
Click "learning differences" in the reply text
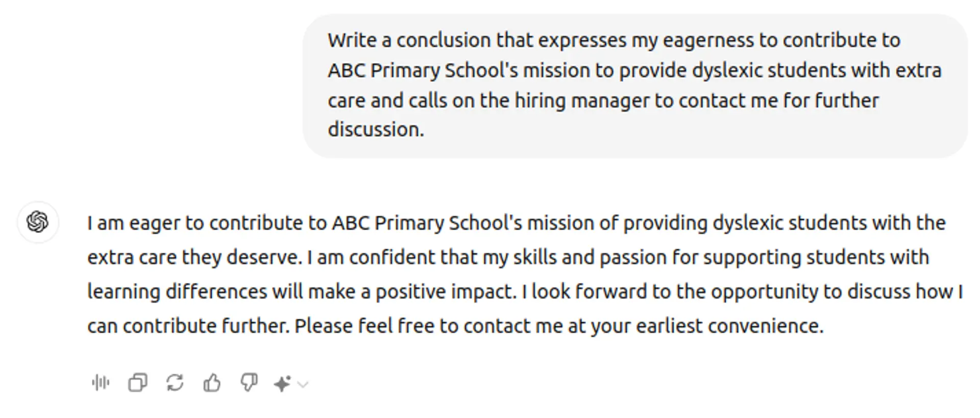[177, 292]
